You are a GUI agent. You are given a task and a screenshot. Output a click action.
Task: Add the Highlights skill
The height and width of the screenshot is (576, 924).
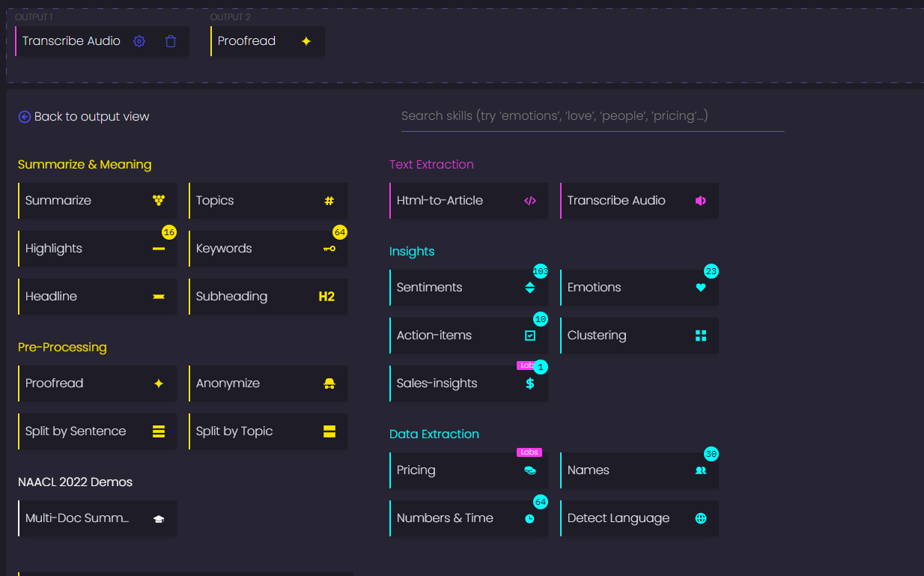pyautogui.click(x=97, y=249)
